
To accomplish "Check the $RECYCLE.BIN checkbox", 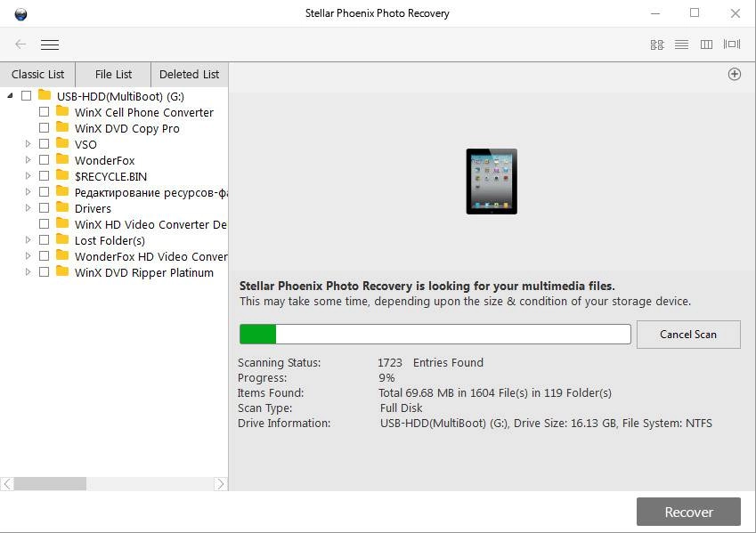I will pos(44,176).
